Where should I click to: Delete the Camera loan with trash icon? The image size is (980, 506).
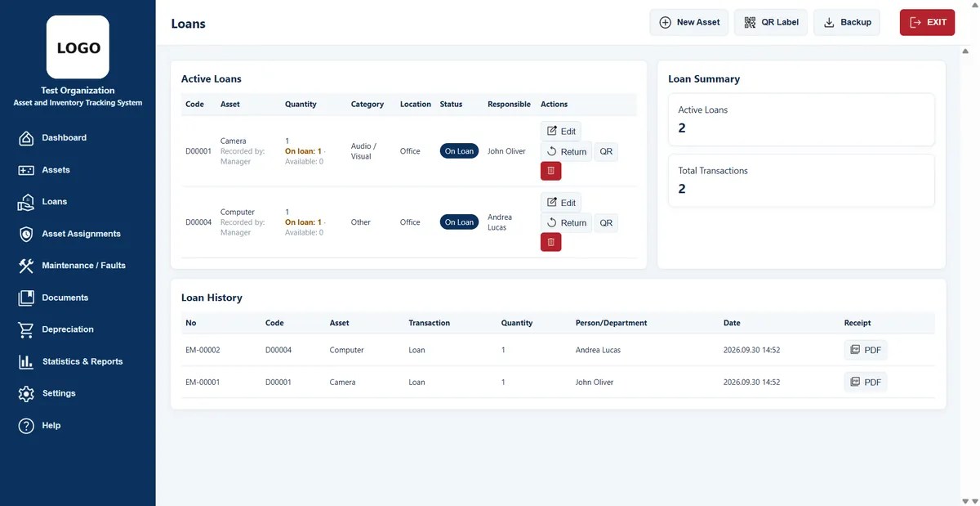(x=550, y=171)
